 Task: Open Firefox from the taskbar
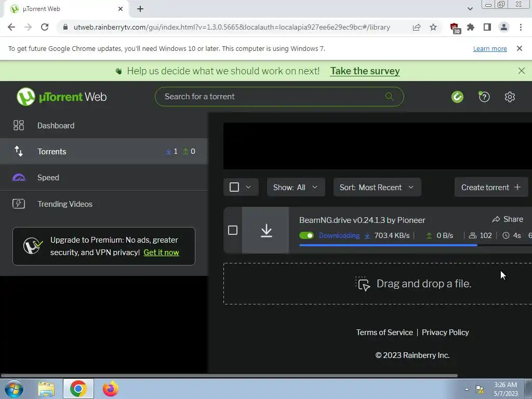(x=111, y=389)
